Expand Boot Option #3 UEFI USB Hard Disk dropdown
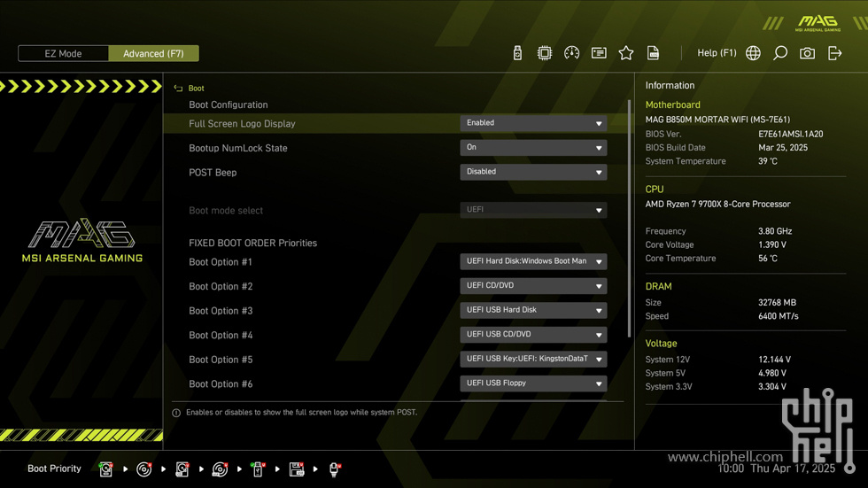Screen dimensions: 868x488 click(533, 310)
